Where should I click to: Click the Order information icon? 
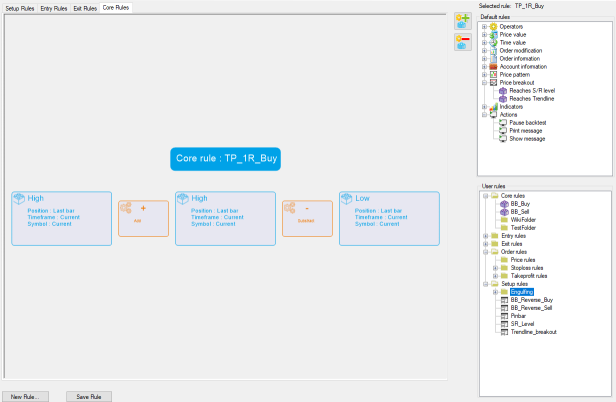pyautogui.click(x=493, y=59)
